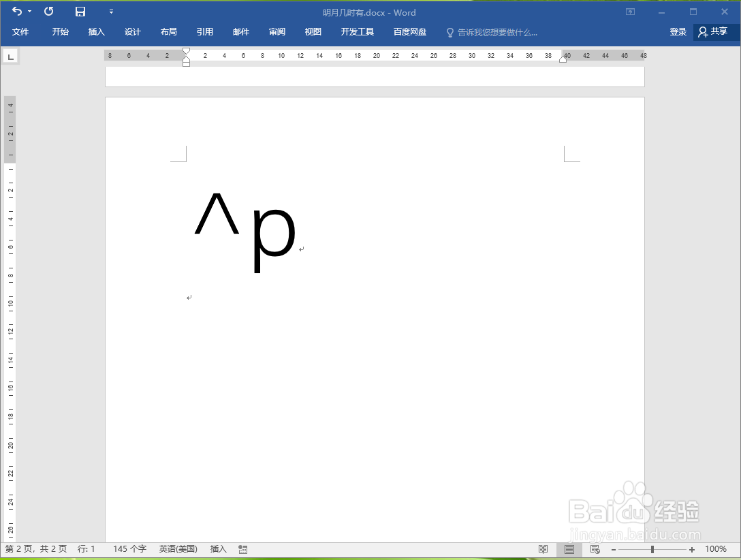Open the 百度网盘 tab
This screenshot has width=741, height=560.
click(410, 31)
